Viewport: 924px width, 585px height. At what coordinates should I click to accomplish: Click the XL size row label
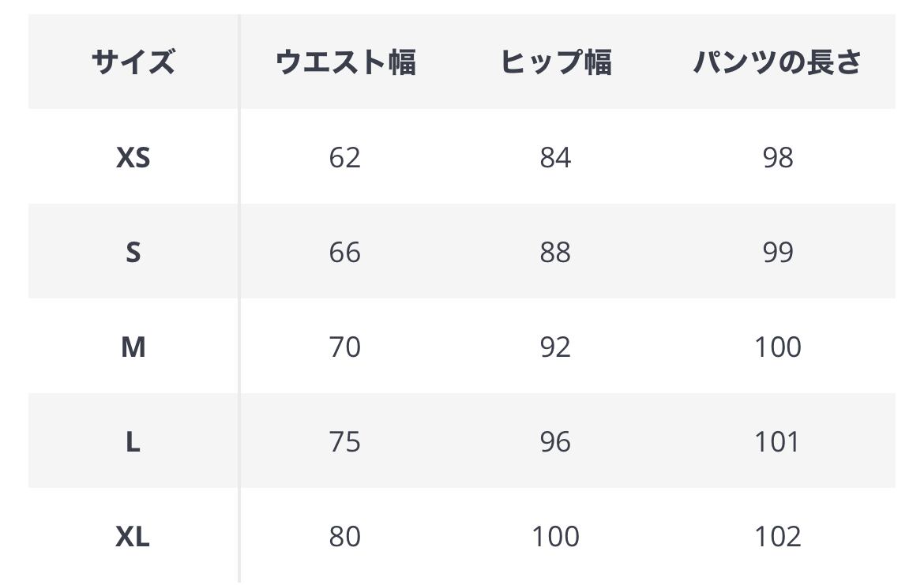[133, 537]
